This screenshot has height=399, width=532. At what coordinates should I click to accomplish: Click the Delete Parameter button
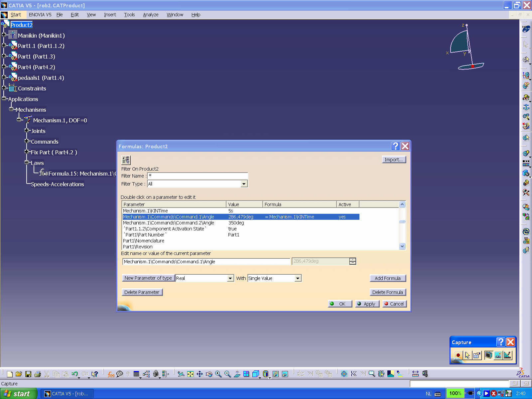pyautogui.click(x=142, y=292)
